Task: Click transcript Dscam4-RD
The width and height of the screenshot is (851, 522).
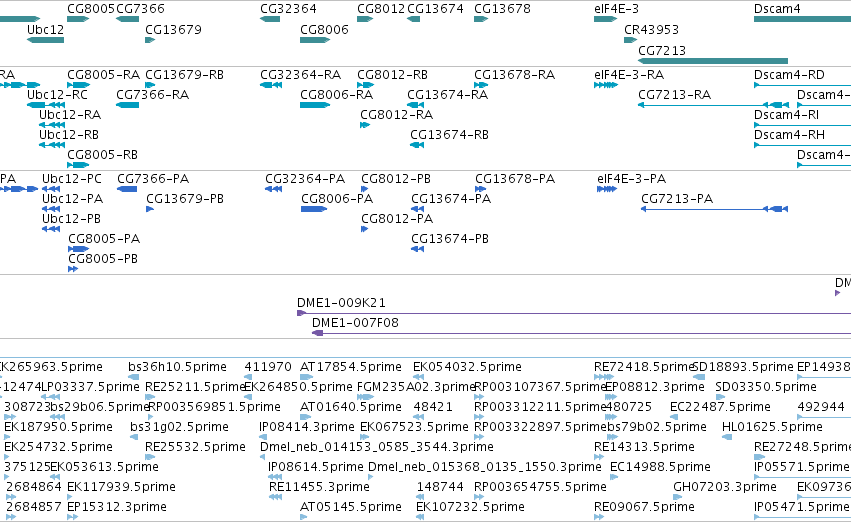Action: click(x=789, y=74)
